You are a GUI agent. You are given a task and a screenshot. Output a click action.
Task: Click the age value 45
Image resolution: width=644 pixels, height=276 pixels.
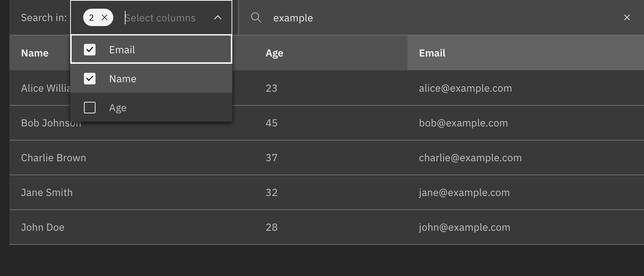[x=271, y=123]
